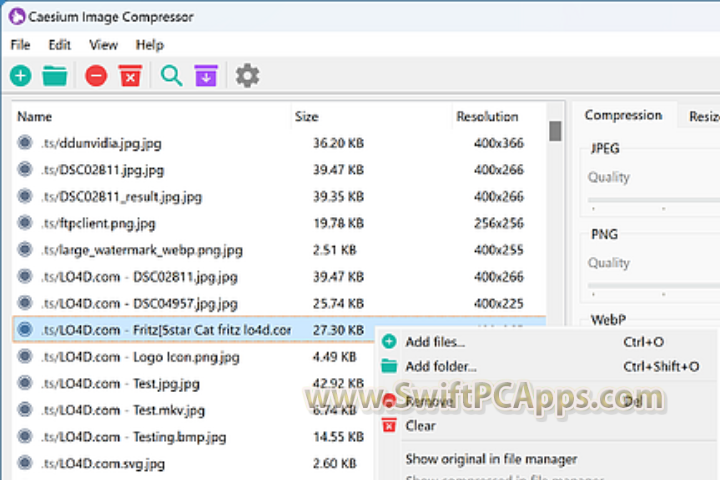Click size value 2.51 KB

[x=335, y=249]
